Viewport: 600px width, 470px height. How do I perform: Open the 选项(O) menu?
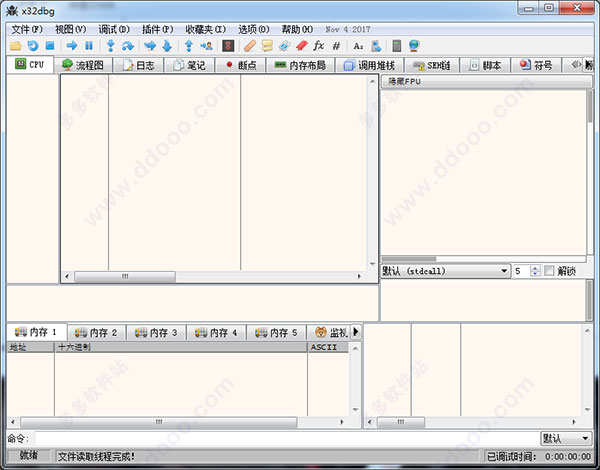pyautogui.click(x=254, y=29)
